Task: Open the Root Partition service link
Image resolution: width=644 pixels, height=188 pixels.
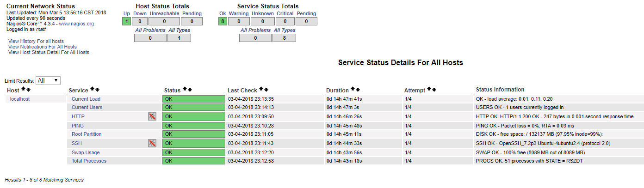Action: coord(87,134)
